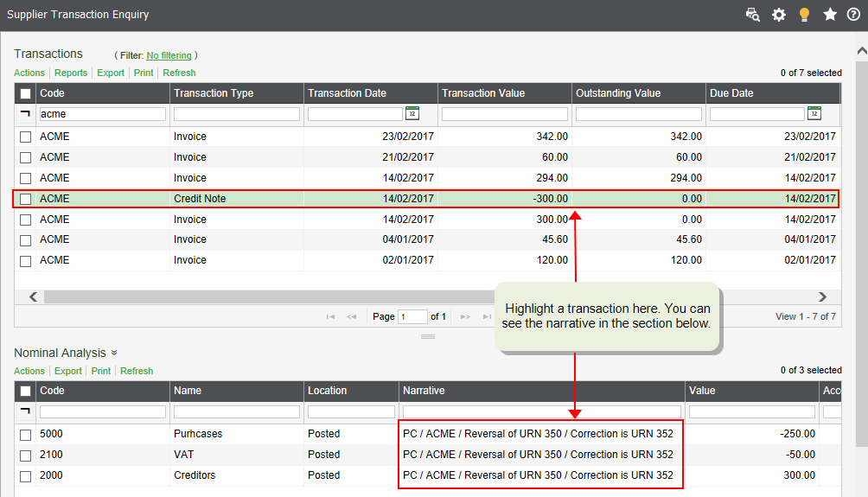
Task: Open Transaction Date calendar picker icon
Action: coord(412,113)
